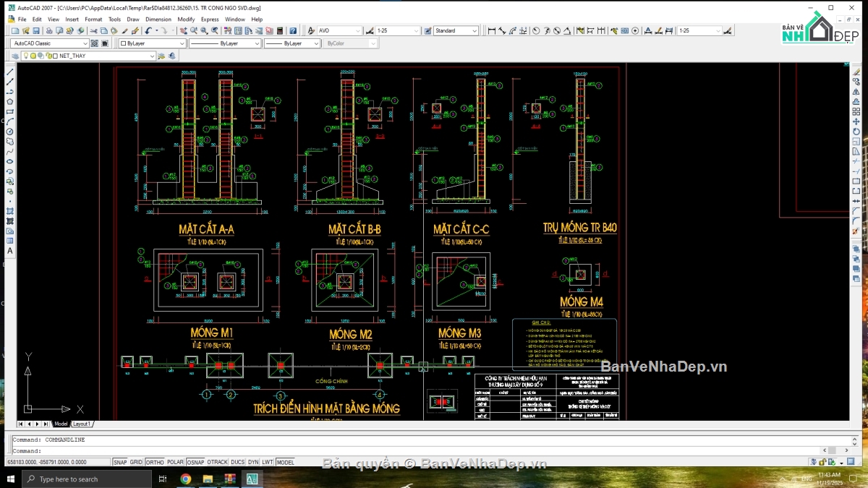Open the Standard table style dropdown
Viewport: 868px width, 488px height.
click(x=456, y=31)
